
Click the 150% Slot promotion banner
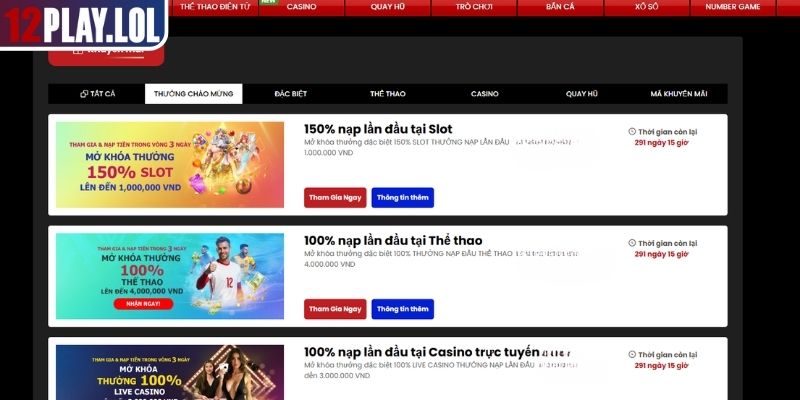[x=170, y=165]
